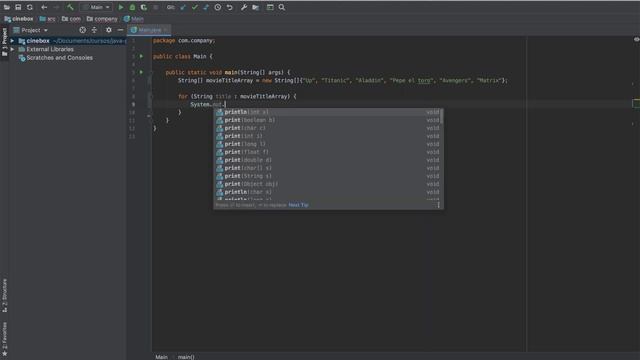
Task: Choose println(int x) completion
Action: tap(328, 112)
